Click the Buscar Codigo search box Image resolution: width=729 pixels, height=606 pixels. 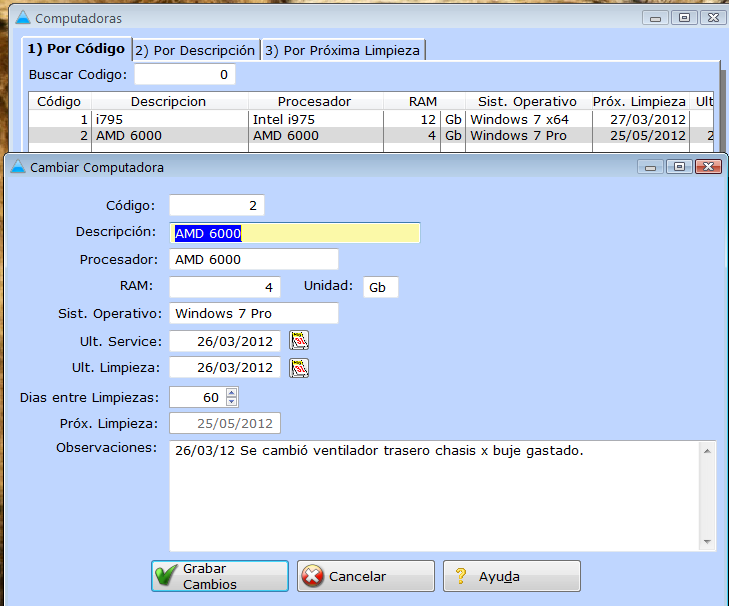coord(184,75)
